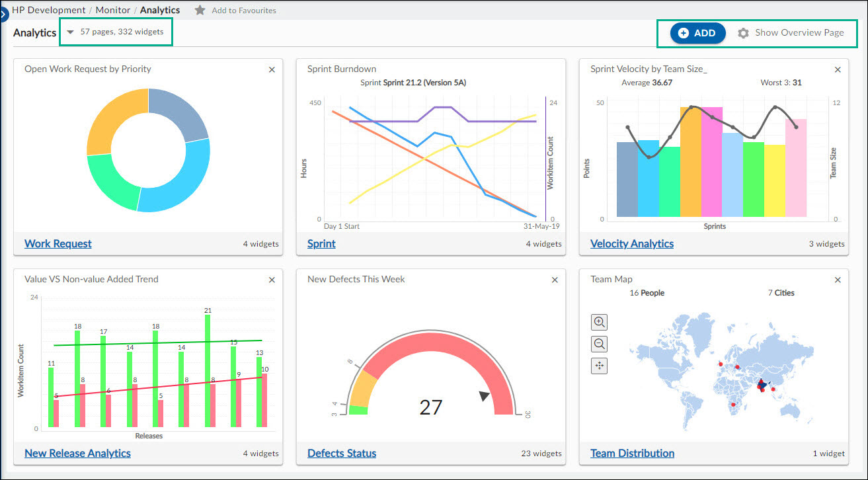
Task: Select the pan tool on Team Map
Action: point(599,366)
